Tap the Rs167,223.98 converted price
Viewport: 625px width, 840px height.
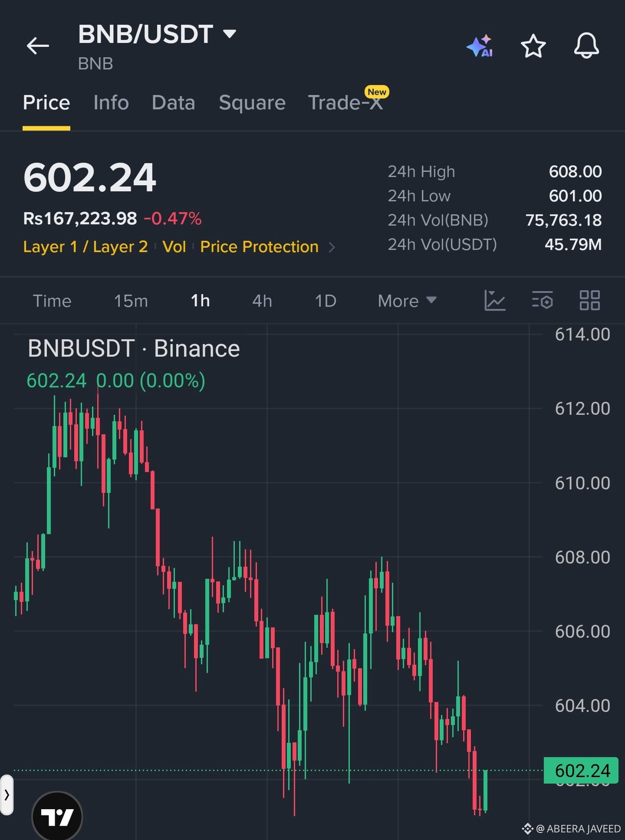click(x=80, y=218)
